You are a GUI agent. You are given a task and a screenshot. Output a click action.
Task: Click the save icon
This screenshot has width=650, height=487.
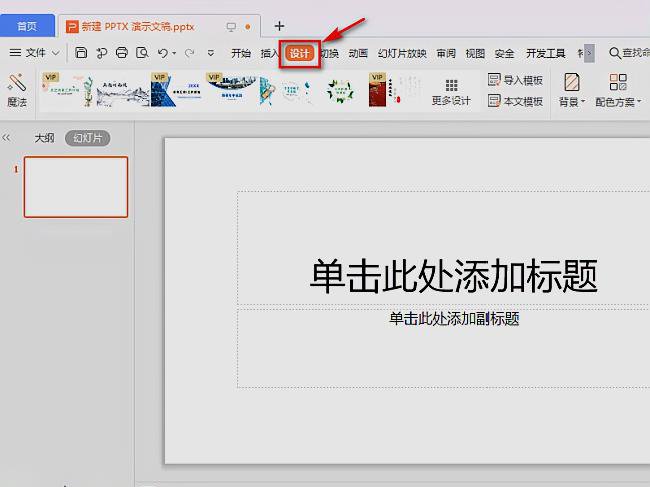pos(81,53)
